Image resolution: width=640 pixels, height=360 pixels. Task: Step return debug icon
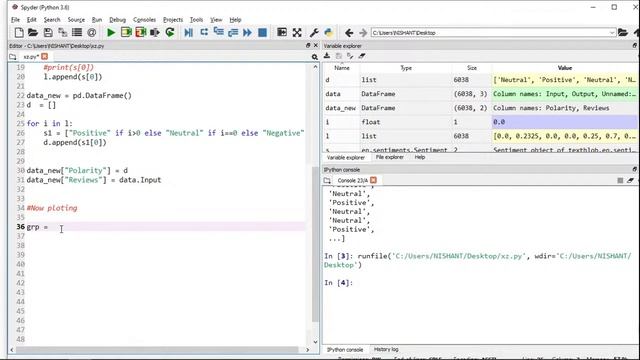coord(233,33)
